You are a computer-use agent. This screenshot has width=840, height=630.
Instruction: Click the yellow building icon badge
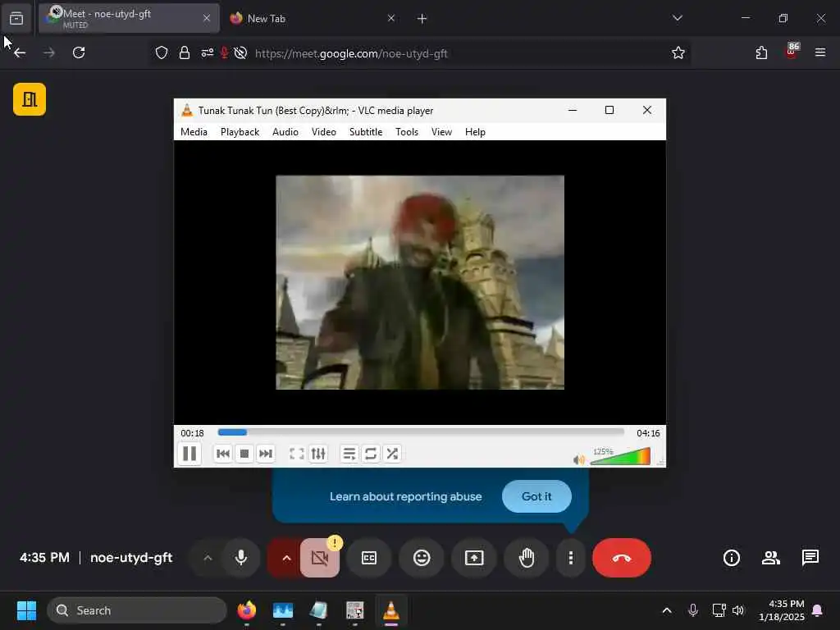(x=30, y=99)
